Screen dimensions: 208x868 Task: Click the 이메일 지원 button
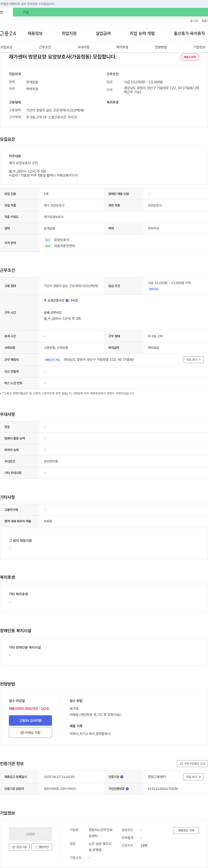pyautogui.click(x=30, y=733)
